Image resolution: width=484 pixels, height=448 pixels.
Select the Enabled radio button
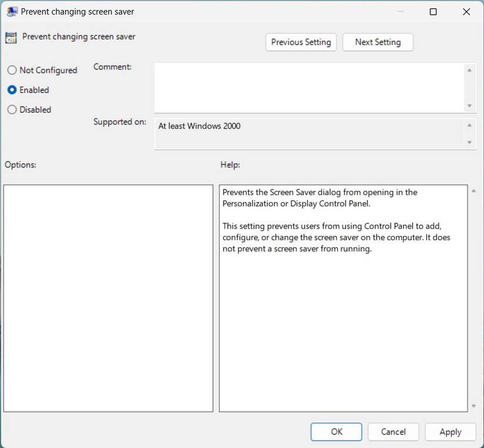pyautogui.click(x=11, y=90)
